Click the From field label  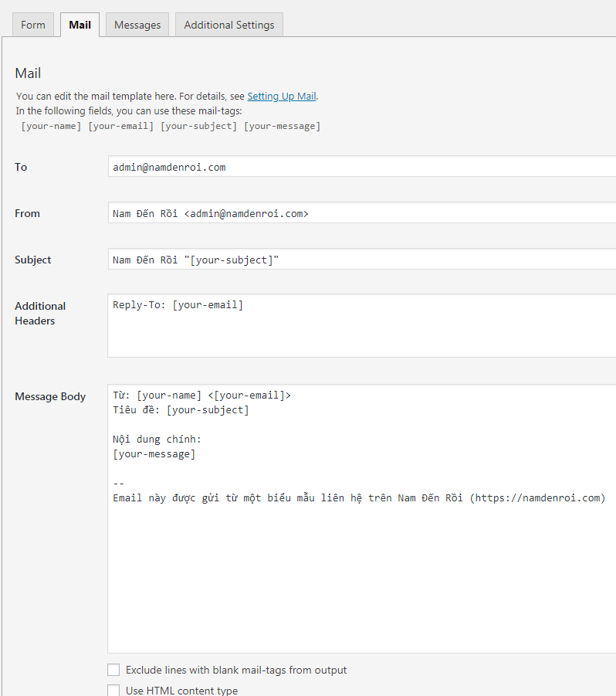point(28,213)
